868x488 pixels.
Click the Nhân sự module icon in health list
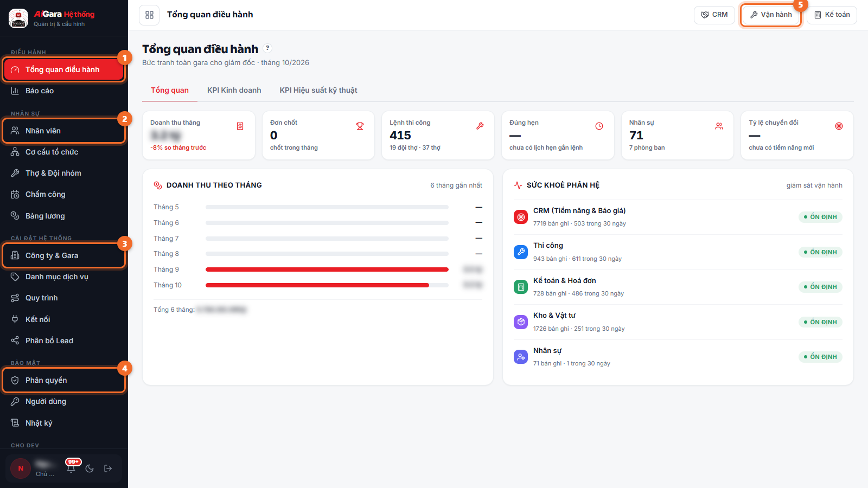521,357
